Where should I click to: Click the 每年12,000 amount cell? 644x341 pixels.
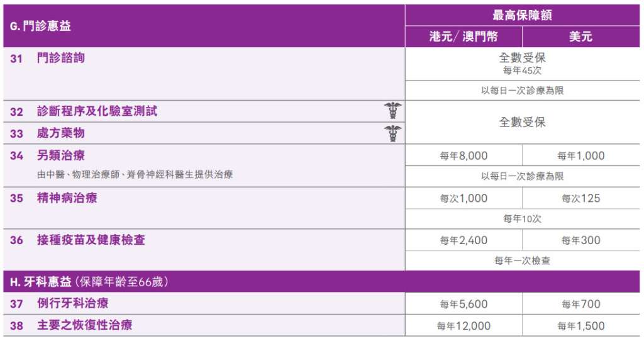click(x=464, y=326)
